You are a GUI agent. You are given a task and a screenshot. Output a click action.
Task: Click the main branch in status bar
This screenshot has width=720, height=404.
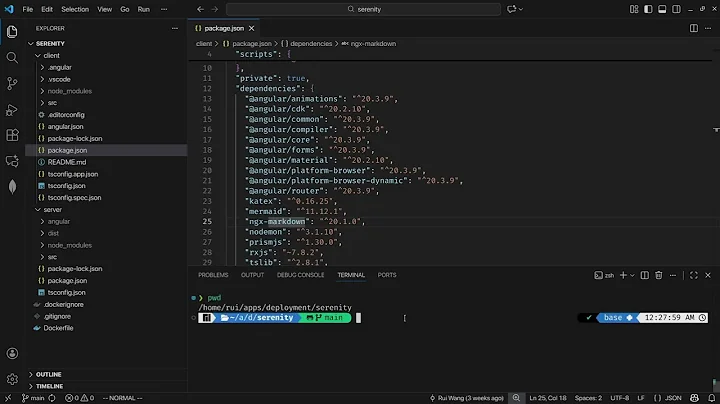tap(33, 398)
